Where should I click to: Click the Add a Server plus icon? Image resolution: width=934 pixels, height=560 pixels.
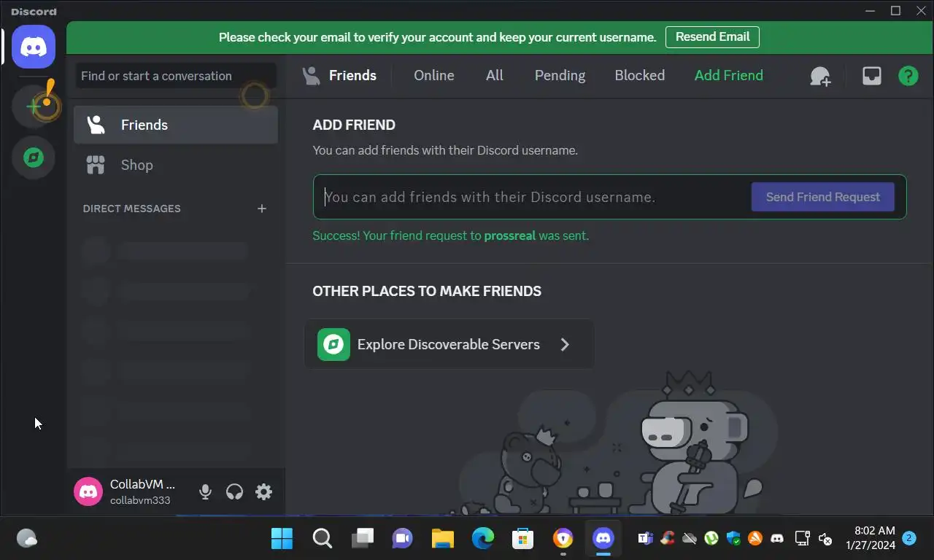[x=34, y=106]
